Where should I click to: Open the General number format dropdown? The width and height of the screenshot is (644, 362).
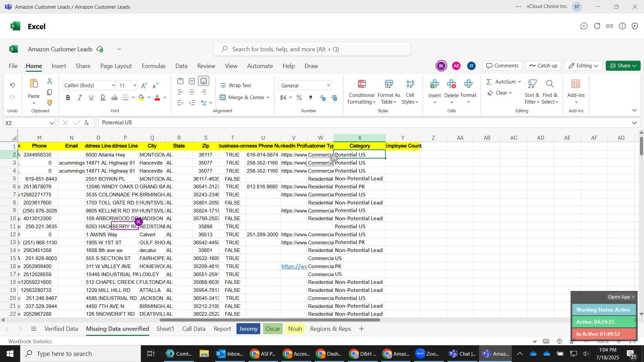(328, 85)
